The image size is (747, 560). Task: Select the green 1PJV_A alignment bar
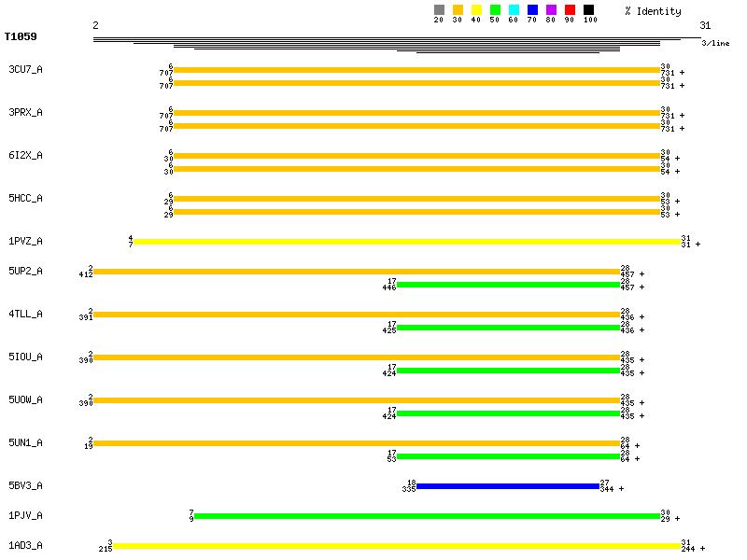tap(426, 516)
